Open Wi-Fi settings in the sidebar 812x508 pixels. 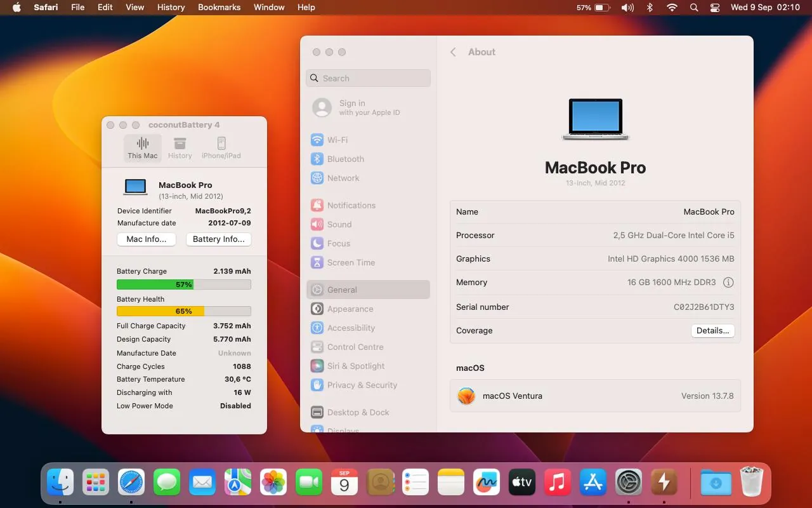(x=368, y=140)
